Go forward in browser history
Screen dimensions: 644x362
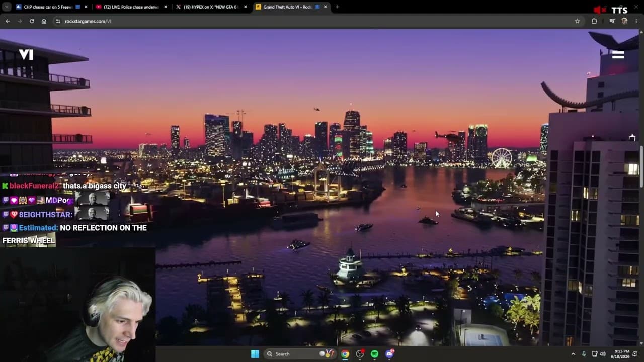[20, 21]
